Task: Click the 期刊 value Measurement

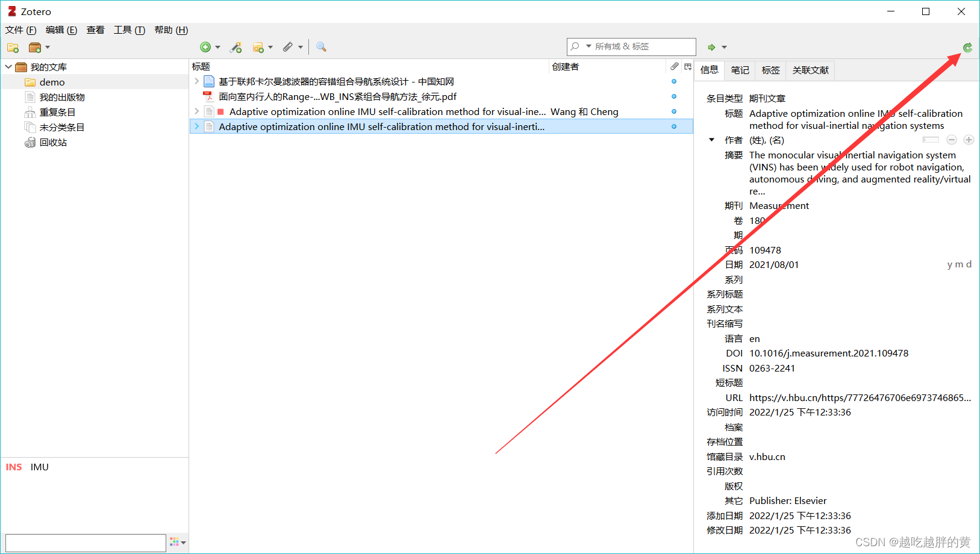Action: coord(779,206)
